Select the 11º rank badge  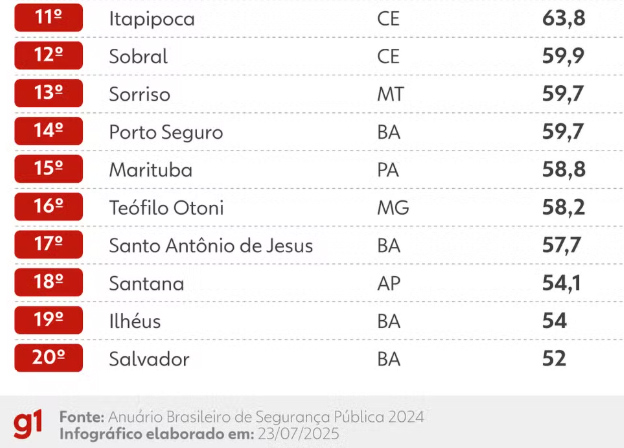coord(49,18)
